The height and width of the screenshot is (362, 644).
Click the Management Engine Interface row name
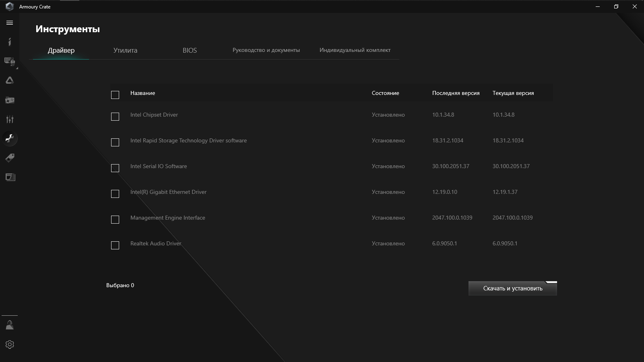[167, 218]
